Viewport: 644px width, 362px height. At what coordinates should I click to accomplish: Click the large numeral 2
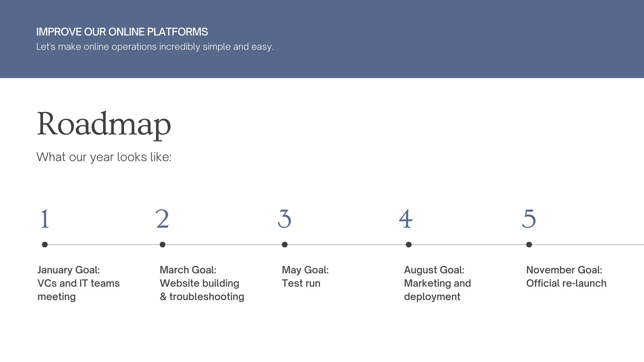(x=162, y=219)
